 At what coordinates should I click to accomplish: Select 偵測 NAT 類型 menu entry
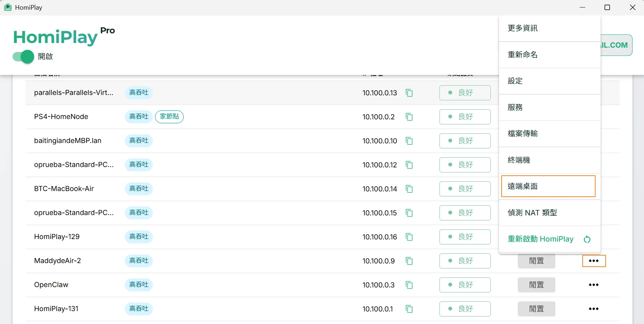tap(550, 213)
